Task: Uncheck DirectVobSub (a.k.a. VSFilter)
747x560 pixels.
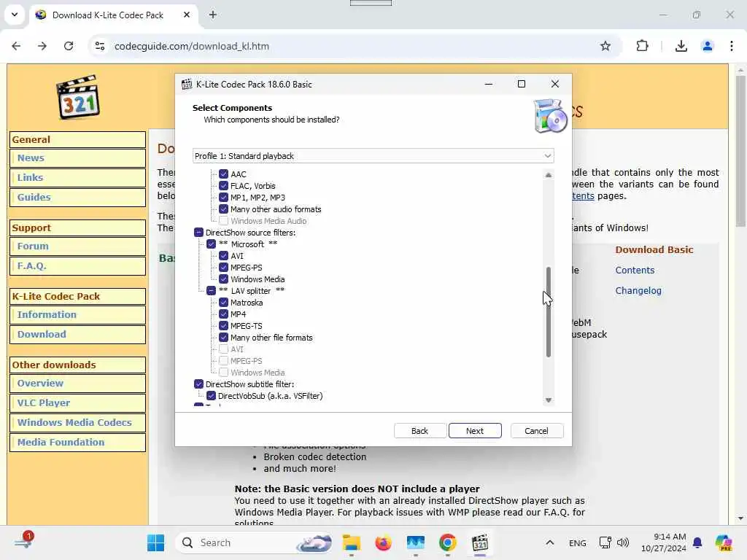Action: (211, 396)
